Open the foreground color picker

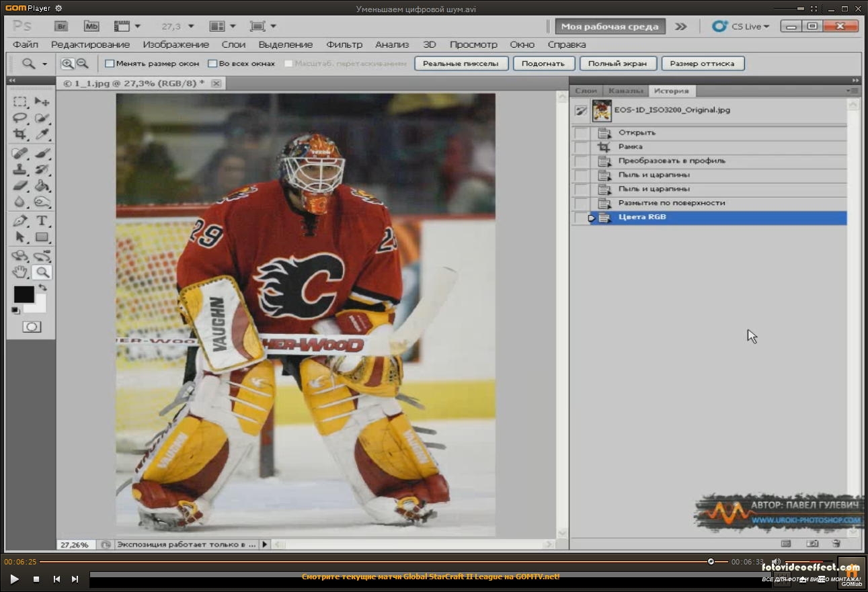pyautogui.click(x=24, y=294)
